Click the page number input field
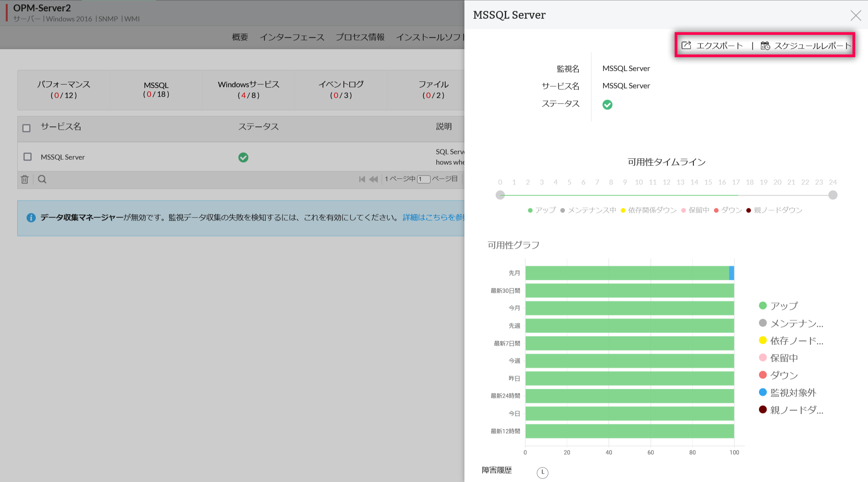Image resolution: width=868 pixels, height=482 pixels. 423,179
